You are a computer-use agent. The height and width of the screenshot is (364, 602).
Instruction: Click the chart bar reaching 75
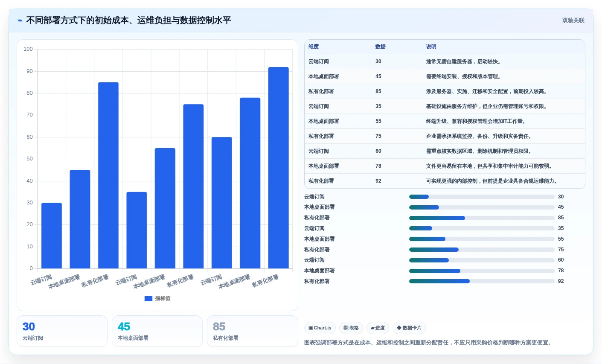193,186
